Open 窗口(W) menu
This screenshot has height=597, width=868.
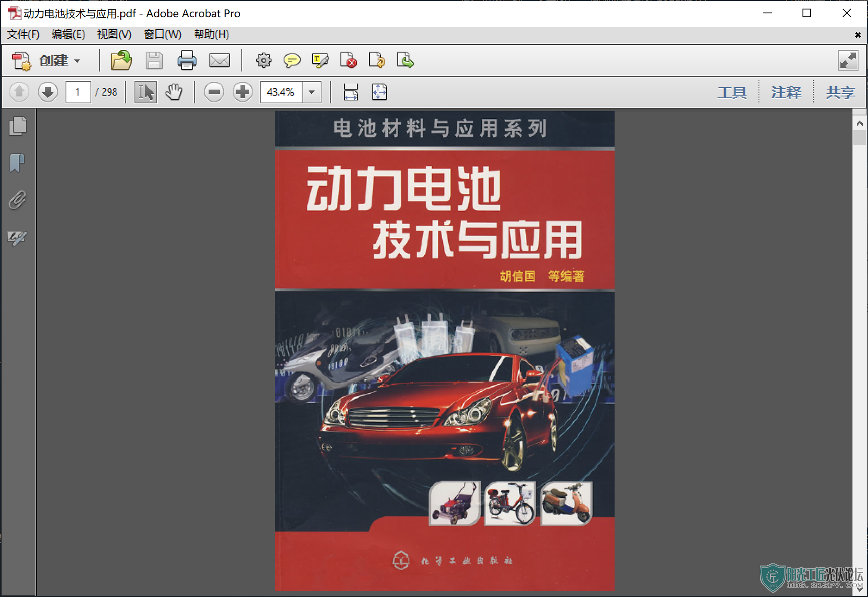(x=162, y=34)
